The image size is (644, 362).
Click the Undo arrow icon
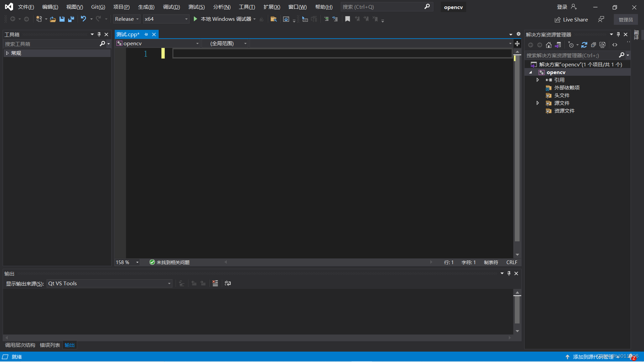(83, 19)
